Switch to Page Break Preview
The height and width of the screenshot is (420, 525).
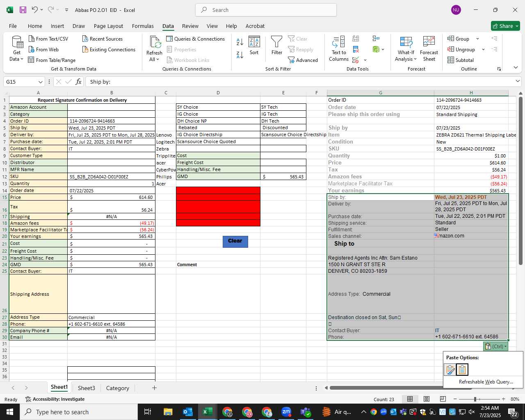coord(443,399)
